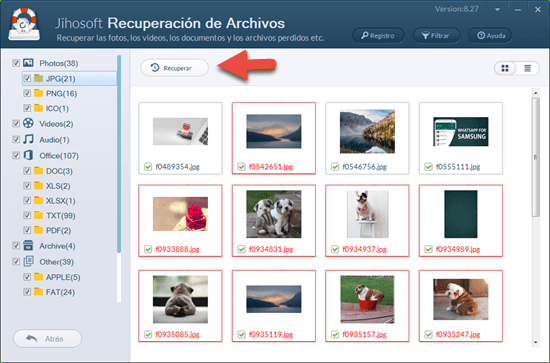Click the PNG folder icon
This screenshot has height=363, width=550.
[x=39, y=93]
